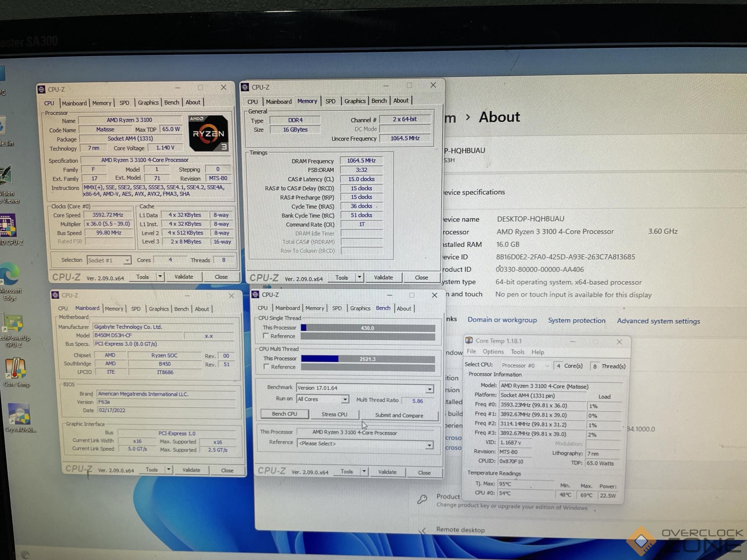Open the Run on All Cores dropdown

[344, 400]
